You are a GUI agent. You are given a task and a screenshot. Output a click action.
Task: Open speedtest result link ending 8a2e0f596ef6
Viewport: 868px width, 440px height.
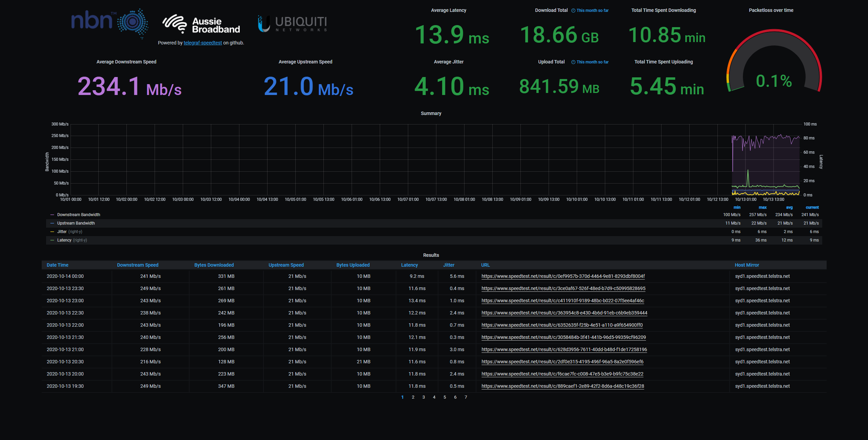[563, 362]
